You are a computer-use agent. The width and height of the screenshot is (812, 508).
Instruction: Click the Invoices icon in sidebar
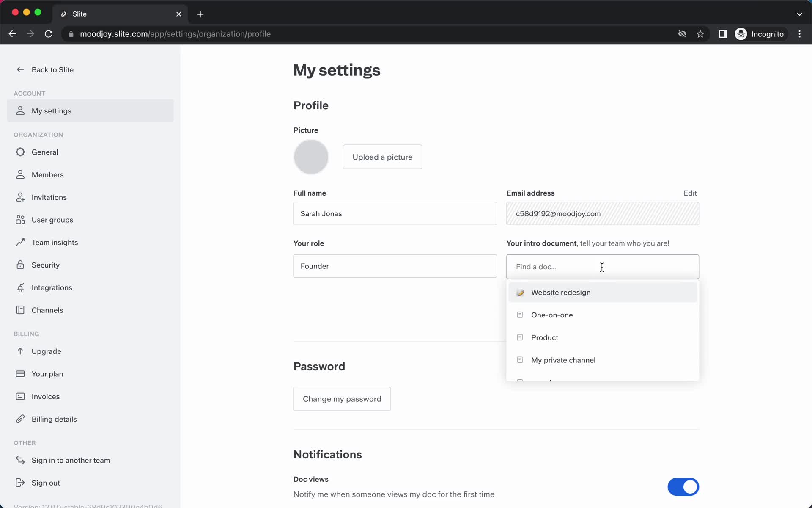click(x=20, y=396)
